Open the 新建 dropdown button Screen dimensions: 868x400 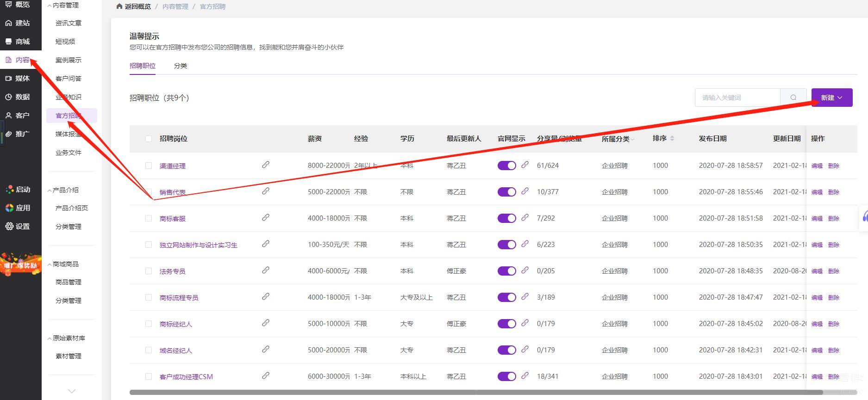[831, 98]
